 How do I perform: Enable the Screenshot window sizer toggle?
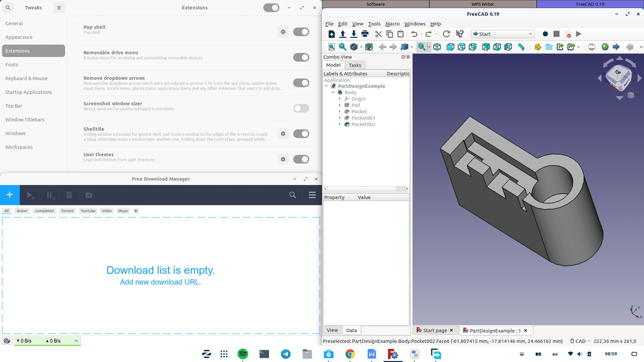(301, 108)
